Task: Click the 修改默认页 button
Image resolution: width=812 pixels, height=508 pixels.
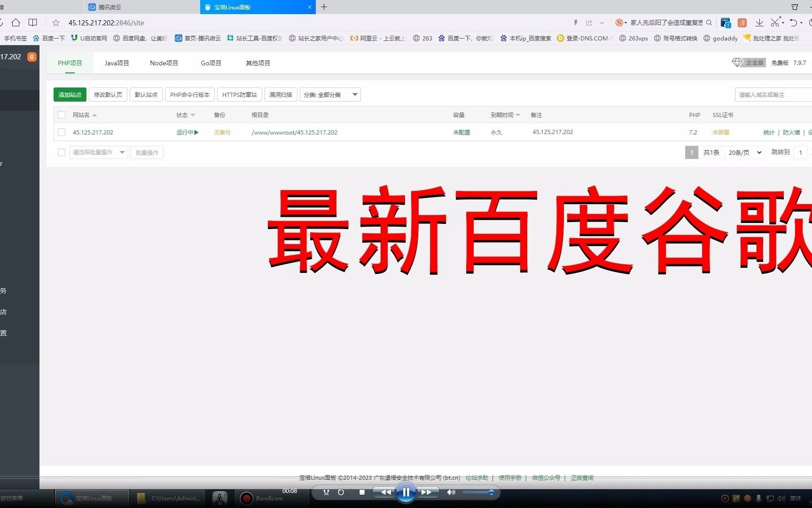Action: tap(108, 95)
